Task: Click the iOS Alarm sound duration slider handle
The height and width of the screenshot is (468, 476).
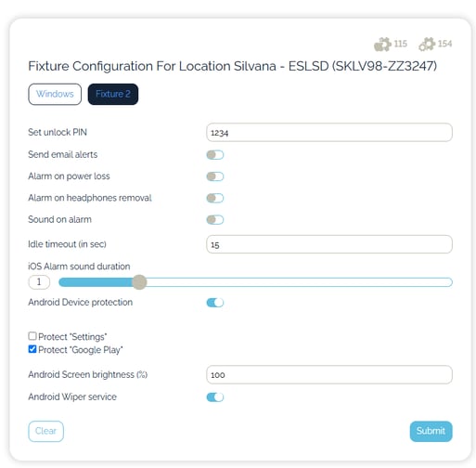Action: point(139,282)
